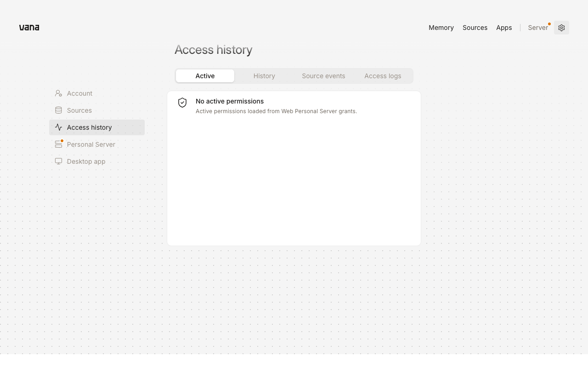
Task: Open Server in top navigation
Action: (x=538, y=28)
